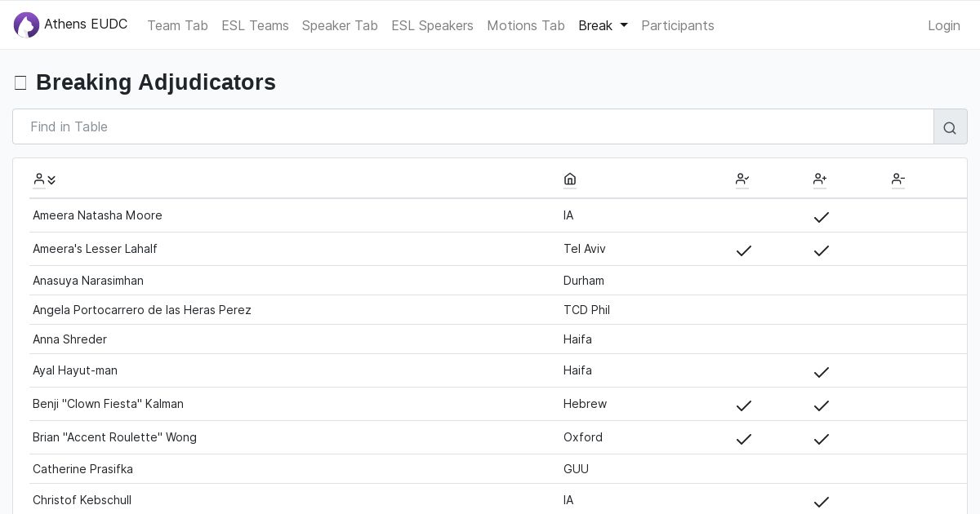Click person-plus checkmark for Benji Kalman
This screenshot has width=980, height=514.
[822, 405]
